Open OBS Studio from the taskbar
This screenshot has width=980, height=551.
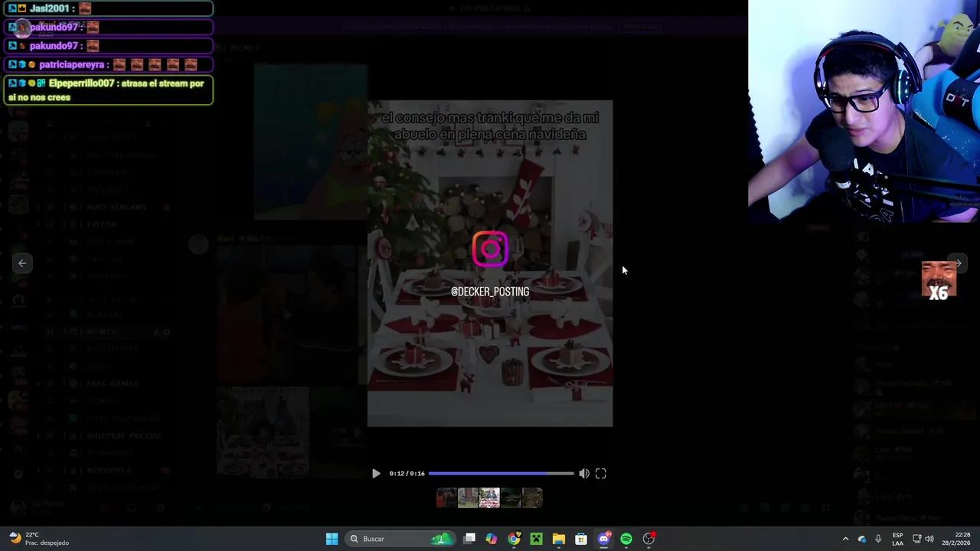(648, 539)
